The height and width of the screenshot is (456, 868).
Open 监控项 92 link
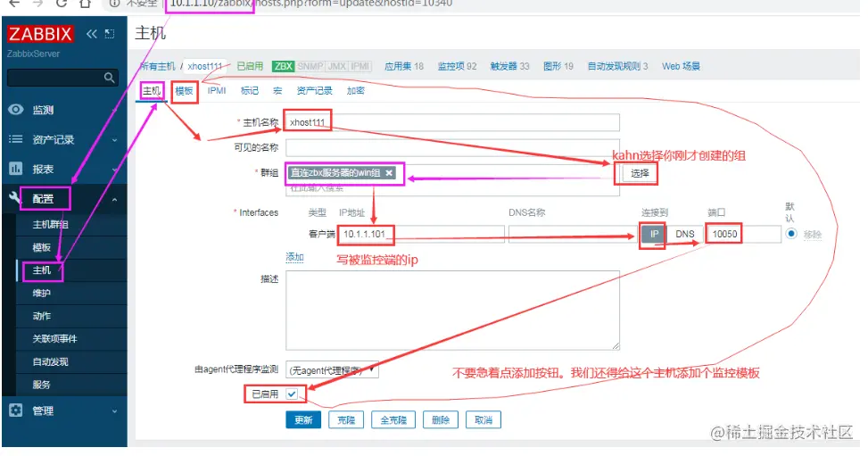point(458,66)
